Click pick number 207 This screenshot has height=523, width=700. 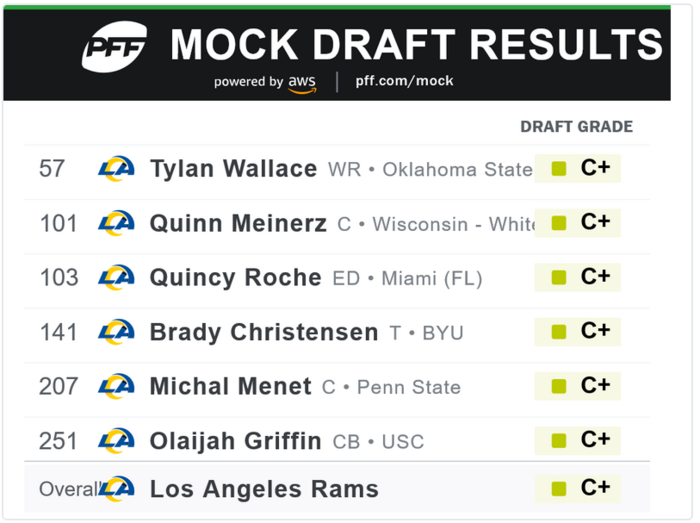tap(59, 386)
